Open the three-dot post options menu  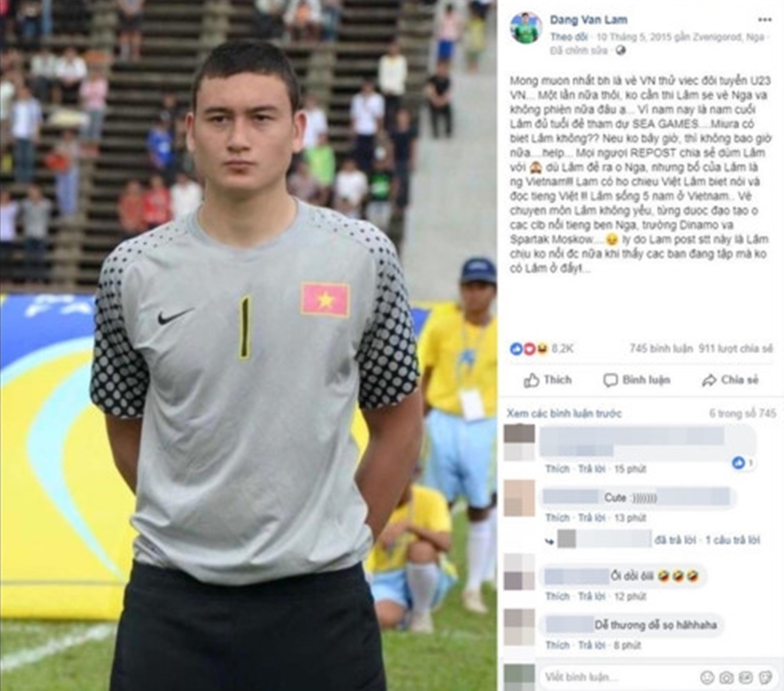(x=764, y=20)
